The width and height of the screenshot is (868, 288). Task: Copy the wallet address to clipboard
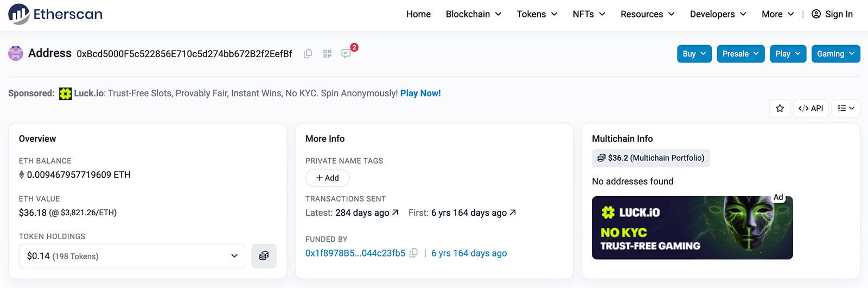pos(308,54)
